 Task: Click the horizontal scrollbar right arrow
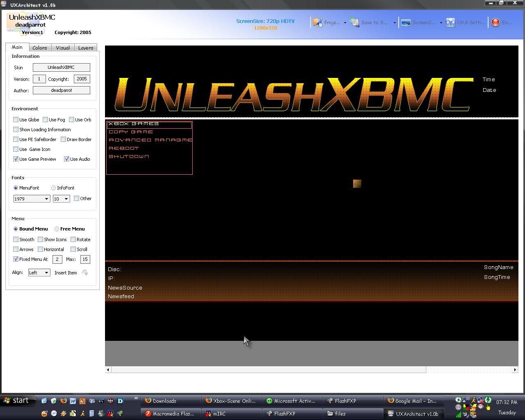click(515, 370)
